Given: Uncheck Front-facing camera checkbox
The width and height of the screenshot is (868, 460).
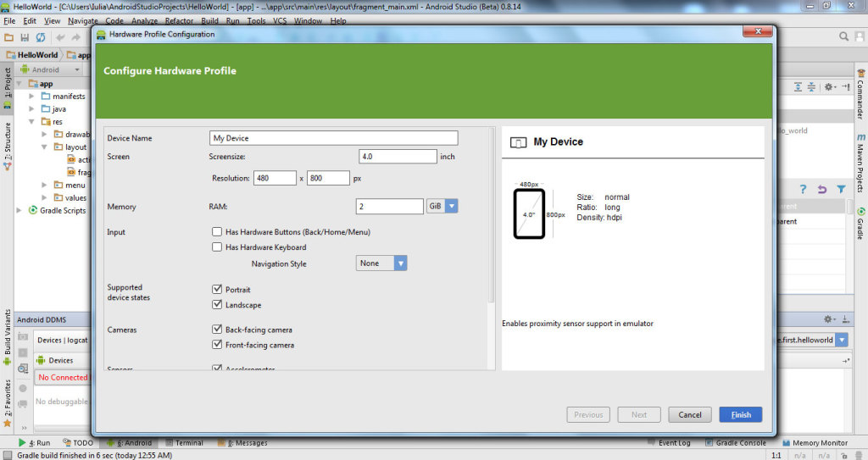Looking at the screenshot, I should click(x=217, y=344).
